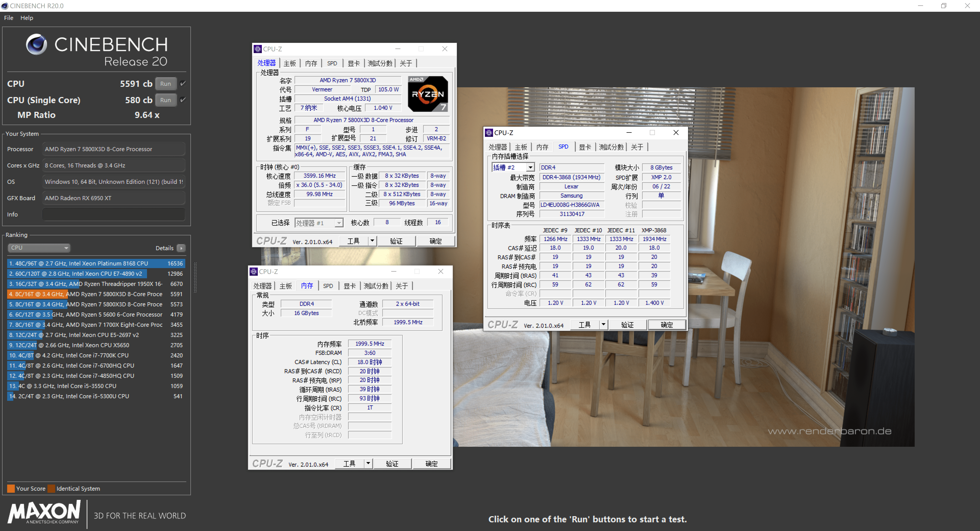Minimize the SPD CPU-Z window
Viewport: 980px width, 531px height.
pos(629,132)
